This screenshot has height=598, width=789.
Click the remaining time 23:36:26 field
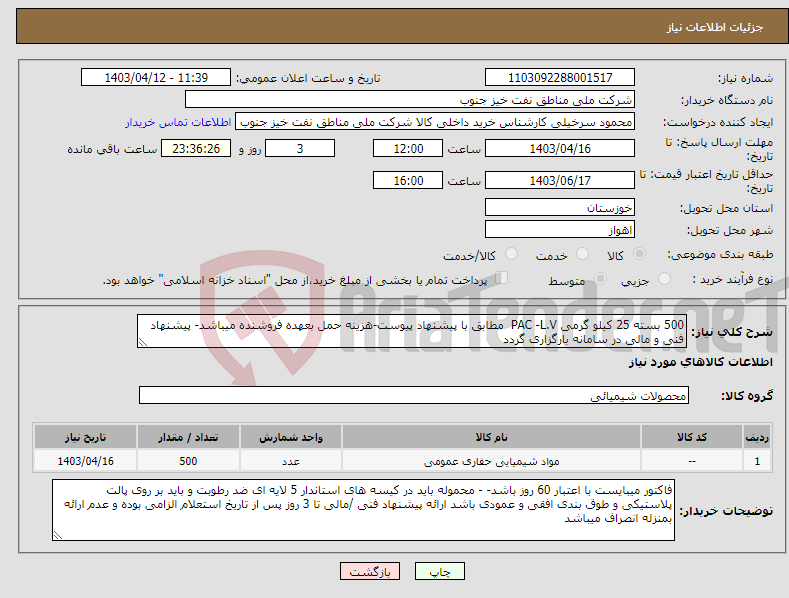(x=196, y=148)
